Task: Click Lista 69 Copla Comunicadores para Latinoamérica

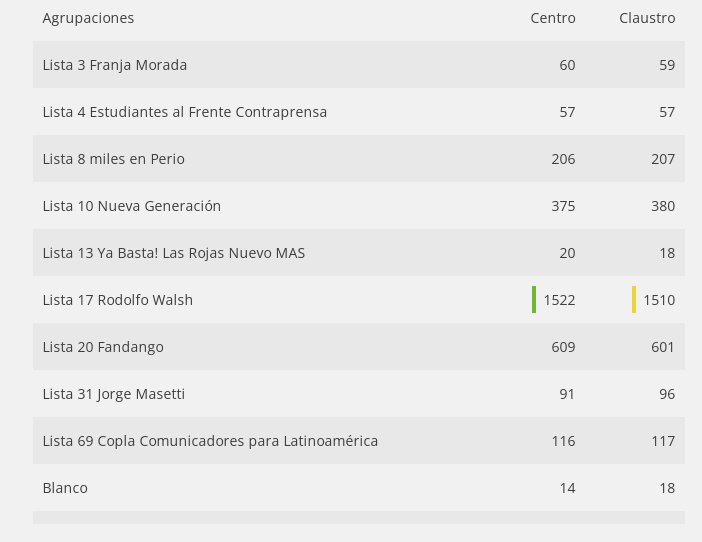Action: [210, 441]
